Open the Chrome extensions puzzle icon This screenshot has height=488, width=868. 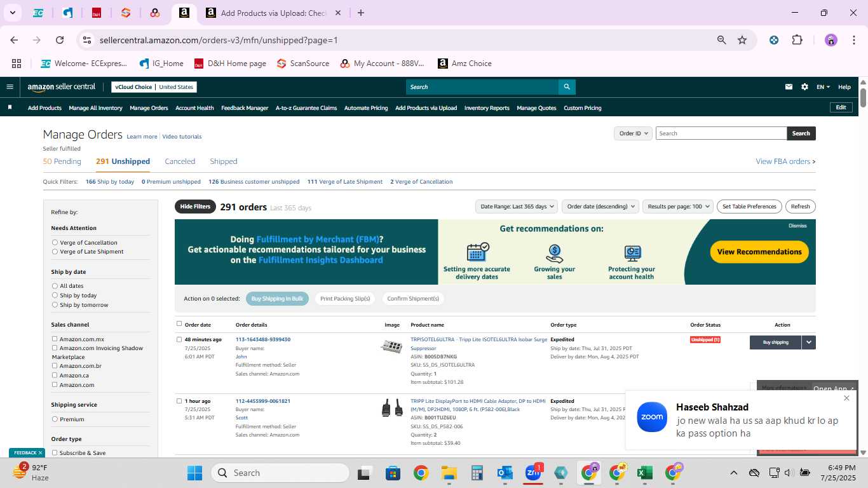(x=797, y=40)
